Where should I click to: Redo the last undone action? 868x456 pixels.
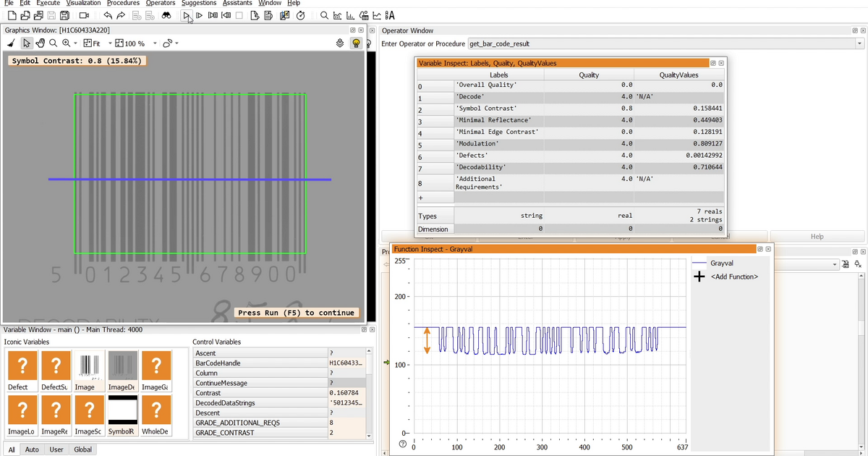click(121, 15)
